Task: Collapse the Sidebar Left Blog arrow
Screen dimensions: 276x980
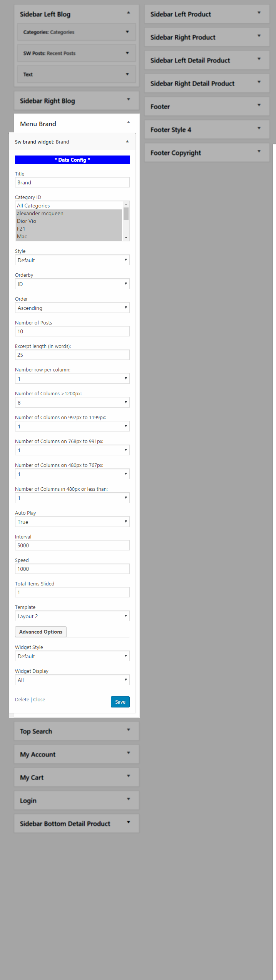Action: click(x=129, y=13)
